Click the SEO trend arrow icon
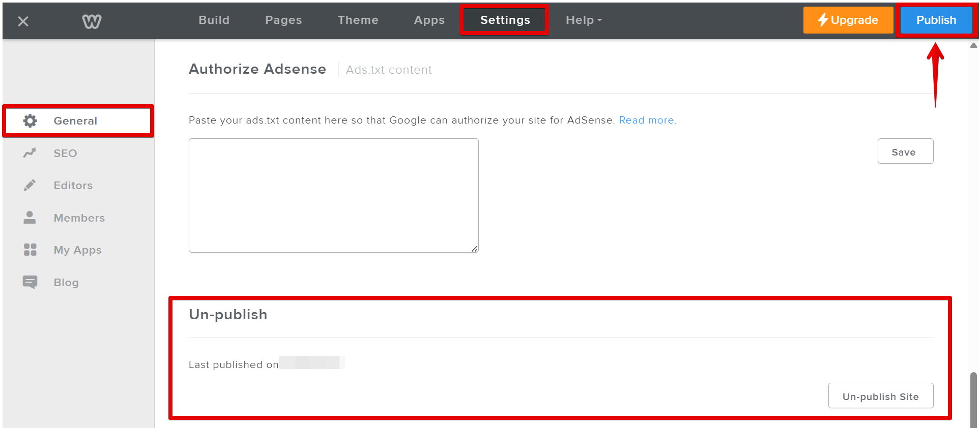 [30, 153]
